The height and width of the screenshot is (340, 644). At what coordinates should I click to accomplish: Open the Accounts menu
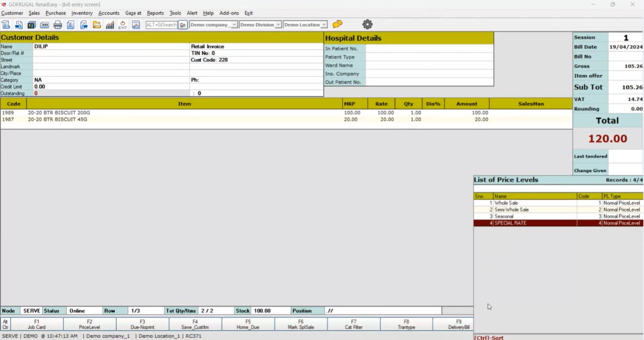(108, 13)
